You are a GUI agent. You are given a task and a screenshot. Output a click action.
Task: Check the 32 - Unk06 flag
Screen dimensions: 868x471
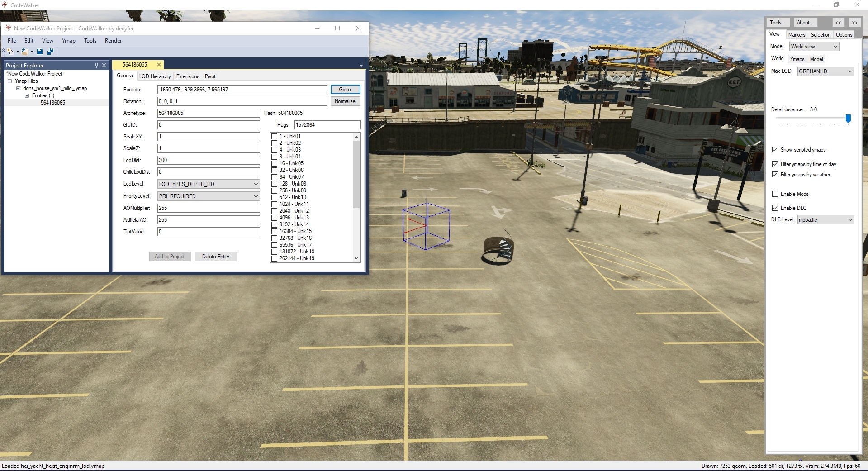coord(274,170)
